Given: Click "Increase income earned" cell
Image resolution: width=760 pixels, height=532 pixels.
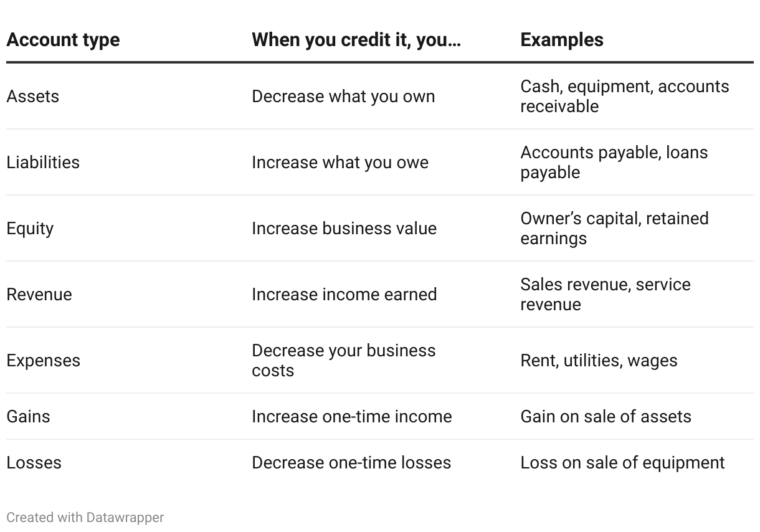Looking at the screenshot, I should 344,295.
